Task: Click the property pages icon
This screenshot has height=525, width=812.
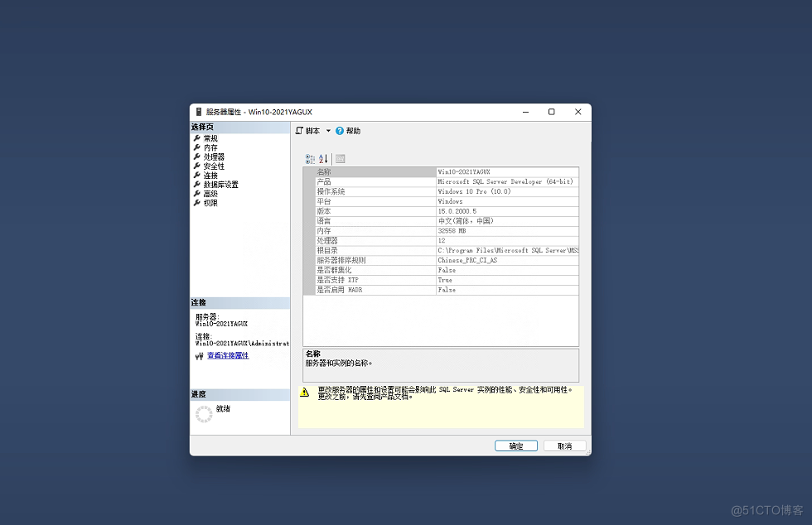Action: (341, 159)
